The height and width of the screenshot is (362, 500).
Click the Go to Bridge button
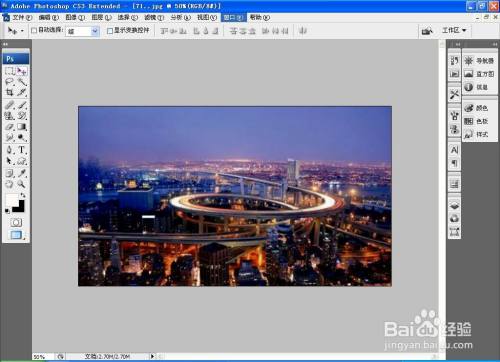427,31
